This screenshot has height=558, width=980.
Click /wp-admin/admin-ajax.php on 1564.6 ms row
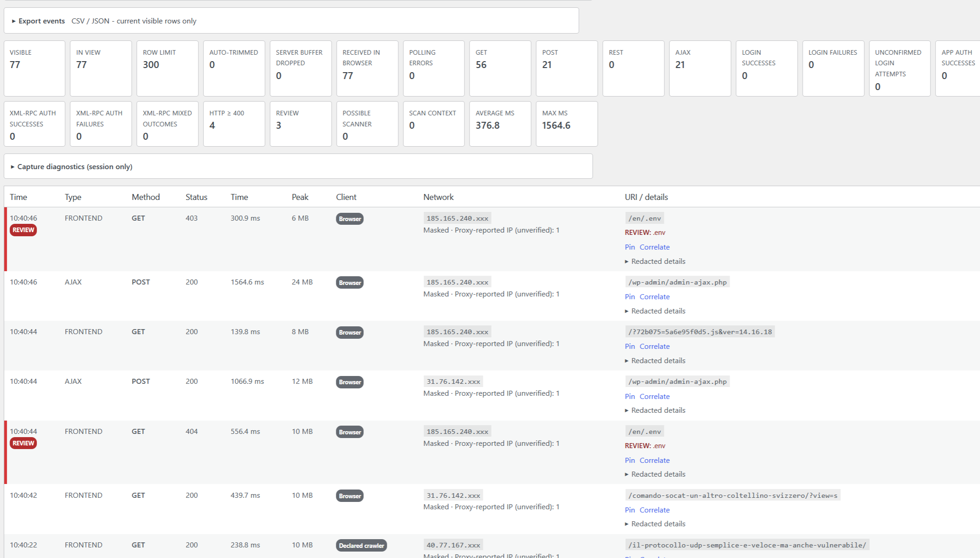pyautogui.click(x=677, y=282)
